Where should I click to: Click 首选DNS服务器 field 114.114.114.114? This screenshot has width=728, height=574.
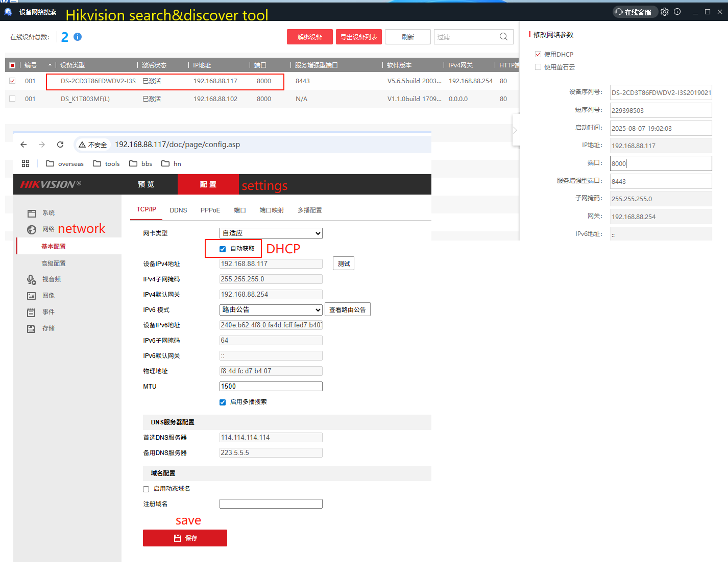[x=271, y=438]
